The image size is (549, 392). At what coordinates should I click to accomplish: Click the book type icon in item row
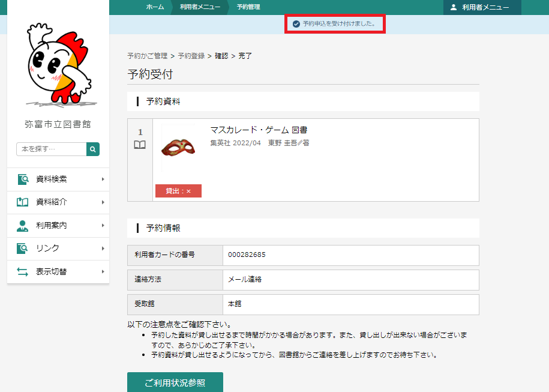point(140,145)
